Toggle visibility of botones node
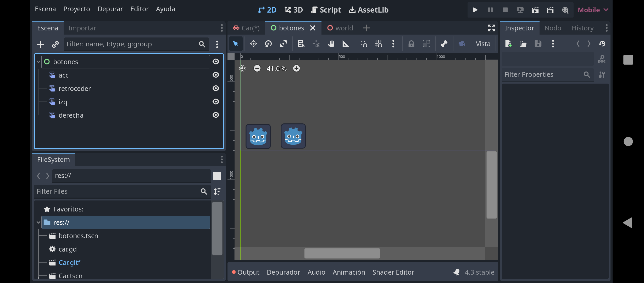 pyautogui.click(x=216, y=62)
